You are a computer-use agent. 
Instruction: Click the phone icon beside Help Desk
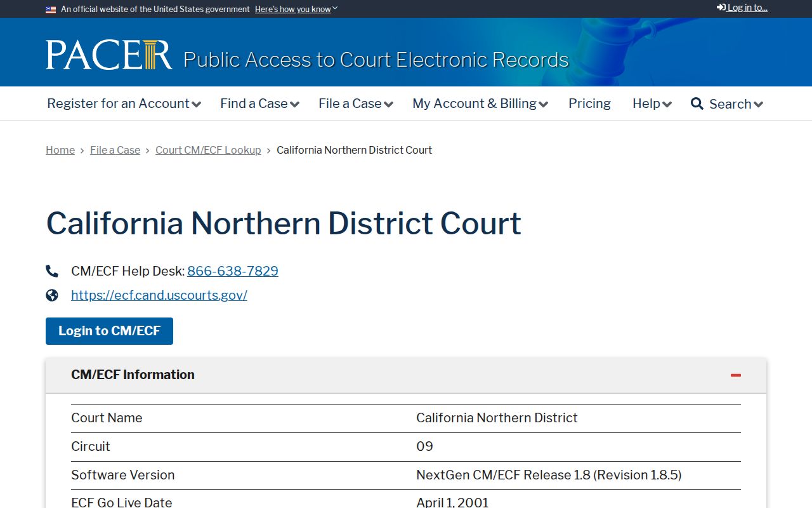pos(52,271)
